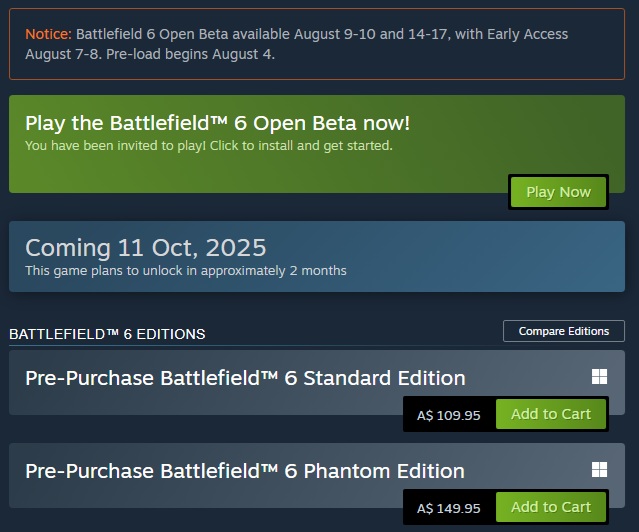Click the Windows icon for Standard Edition
Image resolution: width=639 pixels, height=532 pixels.
click(x=599, y=377)
